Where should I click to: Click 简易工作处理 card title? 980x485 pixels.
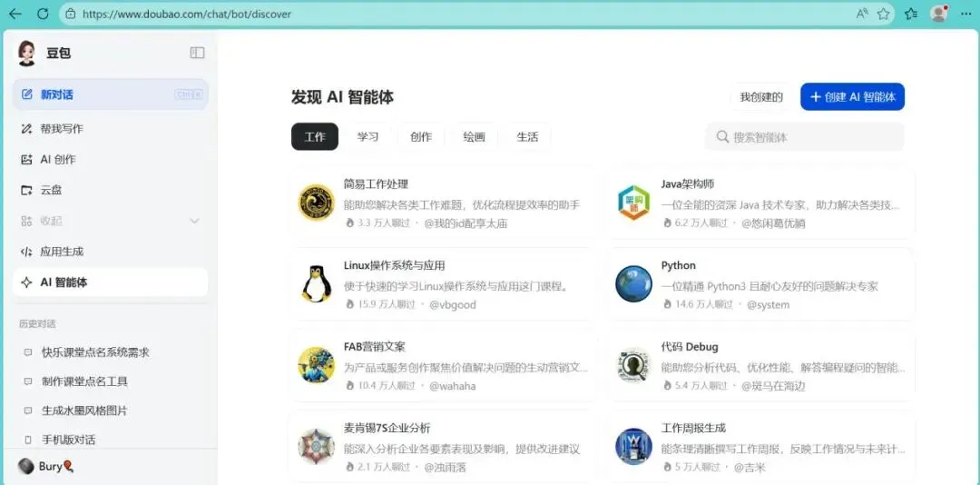point(376,184)
